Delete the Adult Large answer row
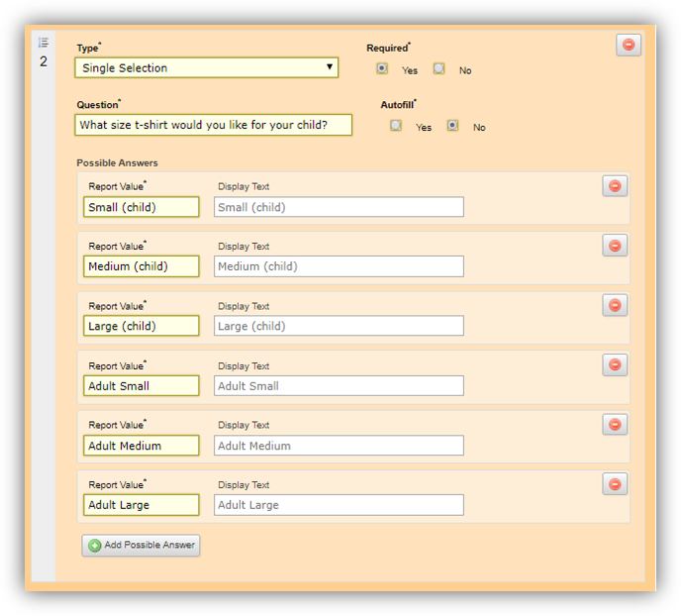681x616 pixels. pos(615,484)
